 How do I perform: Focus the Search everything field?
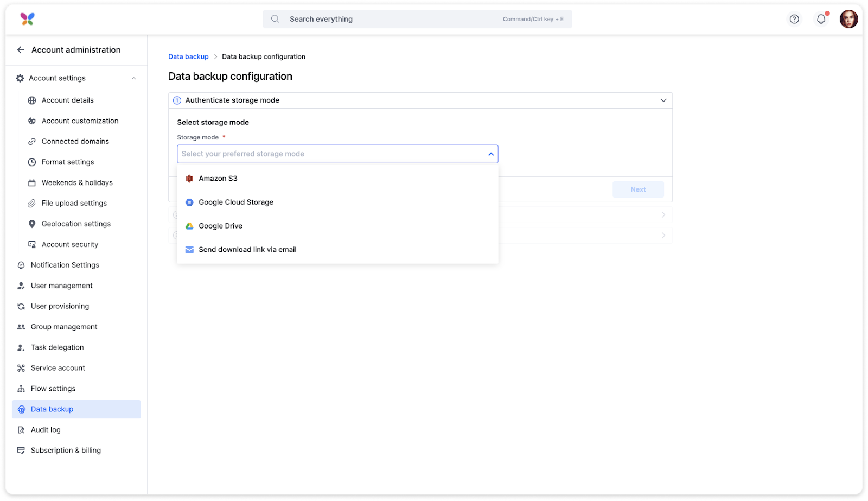[x=417, y=19]
